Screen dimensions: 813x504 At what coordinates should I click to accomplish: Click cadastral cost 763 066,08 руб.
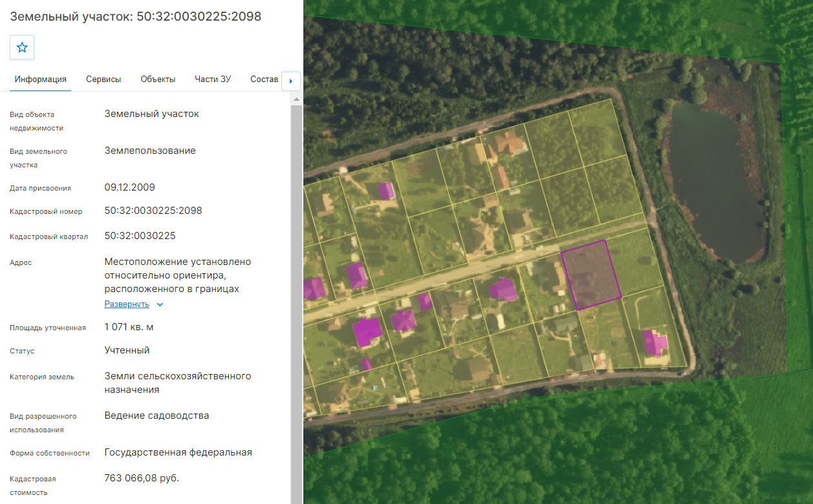[142, 478]
